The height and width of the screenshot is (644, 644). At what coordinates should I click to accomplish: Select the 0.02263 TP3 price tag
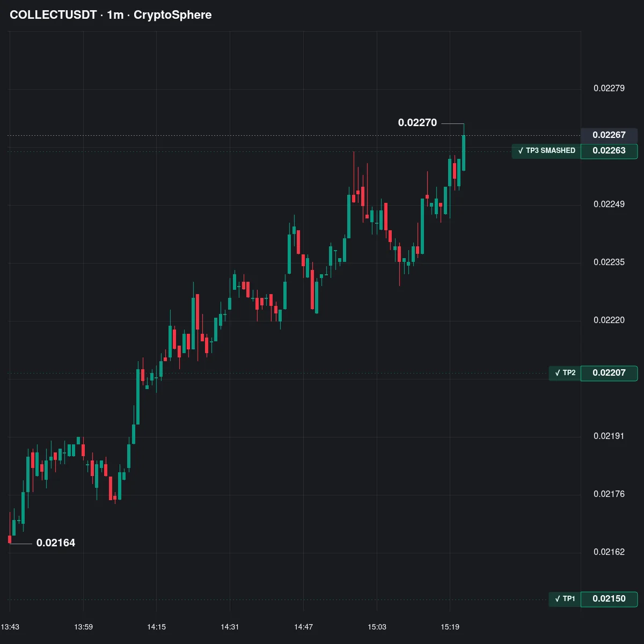tap(609, 151)
